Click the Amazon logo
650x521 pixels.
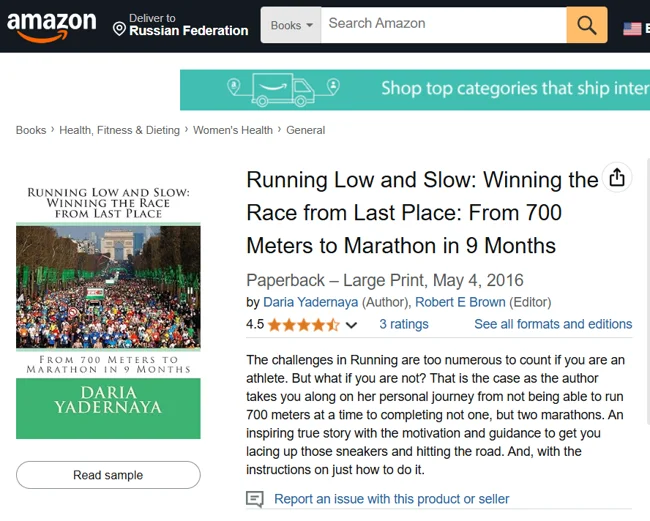coord(53,26)
